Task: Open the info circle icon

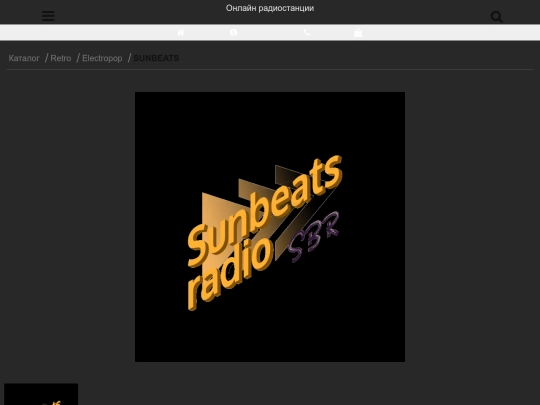Action: pyautogui.click(x=233, y=32)
